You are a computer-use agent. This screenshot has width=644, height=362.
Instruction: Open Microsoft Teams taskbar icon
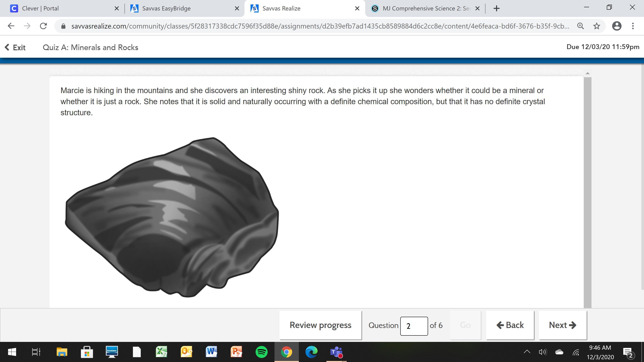(x=336, y=352)
